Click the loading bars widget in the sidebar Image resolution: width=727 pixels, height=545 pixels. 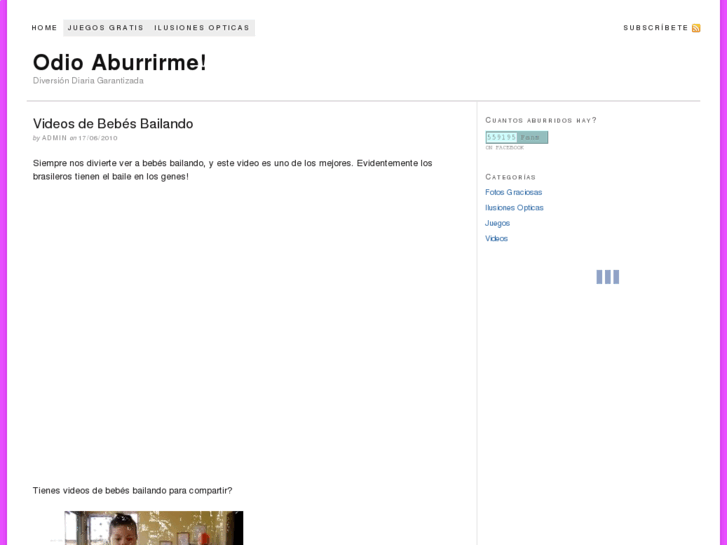(x=607, y=277)
